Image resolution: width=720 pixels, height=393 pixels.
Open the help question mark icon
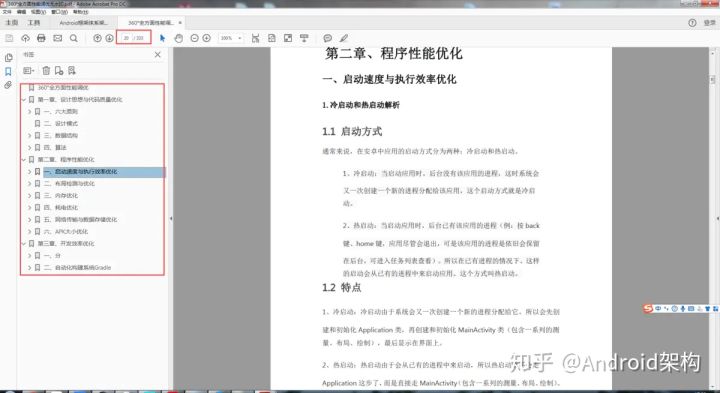692,23
